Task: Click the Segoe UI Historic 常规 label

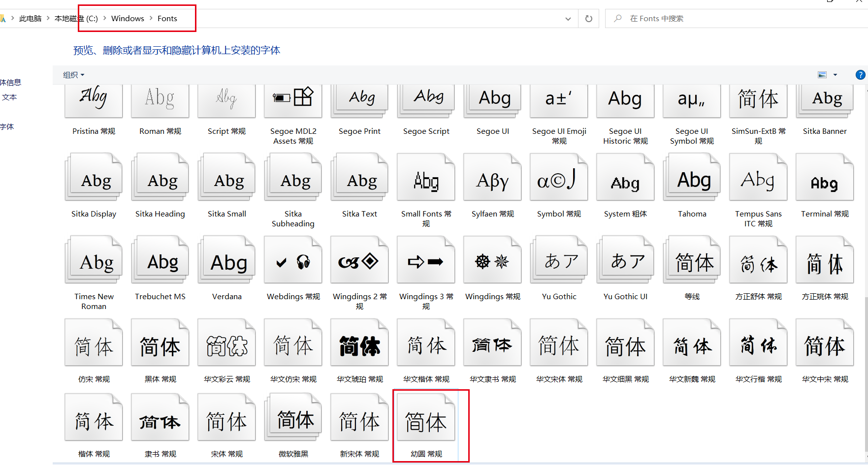Action: point(625,136)
